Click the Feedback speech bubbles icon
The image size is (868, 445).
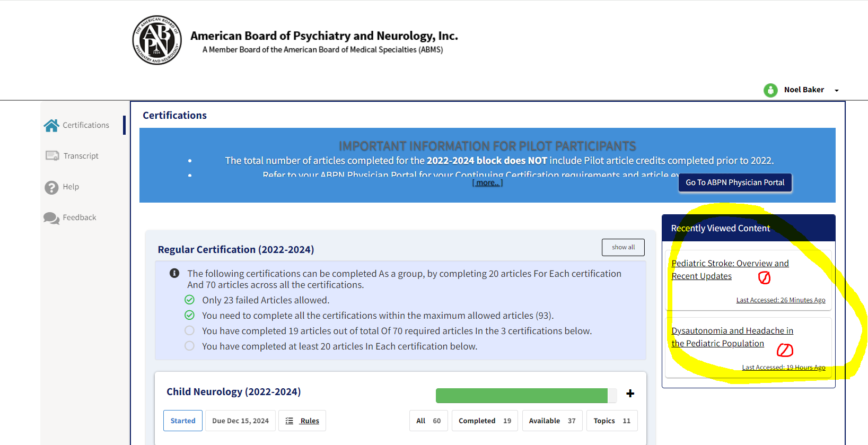[x=51, y=218]
